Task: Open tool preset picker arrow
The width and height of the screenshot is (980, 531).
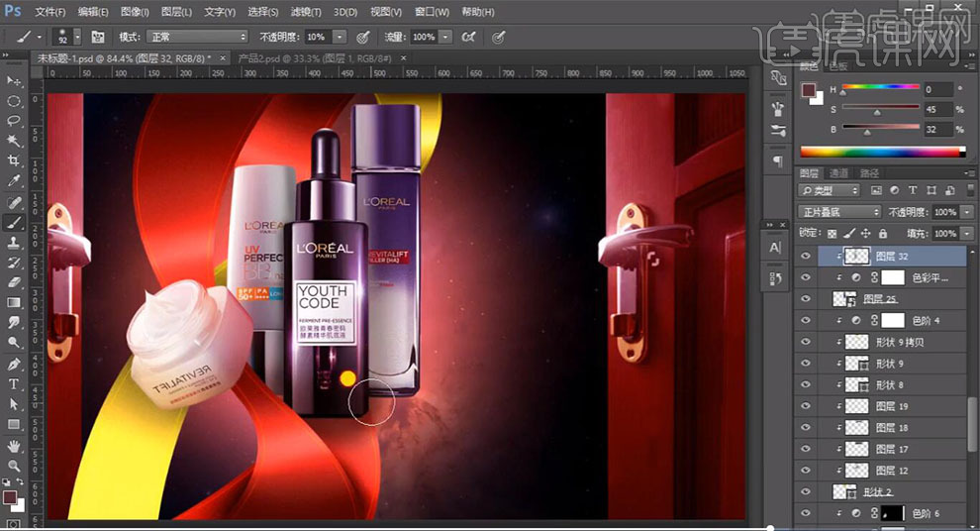Action: [x=39, y=37]
